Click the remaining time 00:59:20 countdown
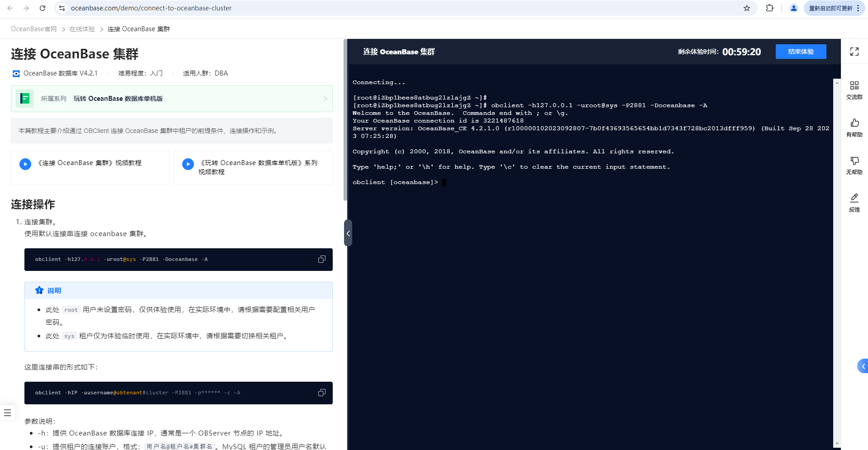The width and height of the screenshot is (868, 450). (741, 52)
